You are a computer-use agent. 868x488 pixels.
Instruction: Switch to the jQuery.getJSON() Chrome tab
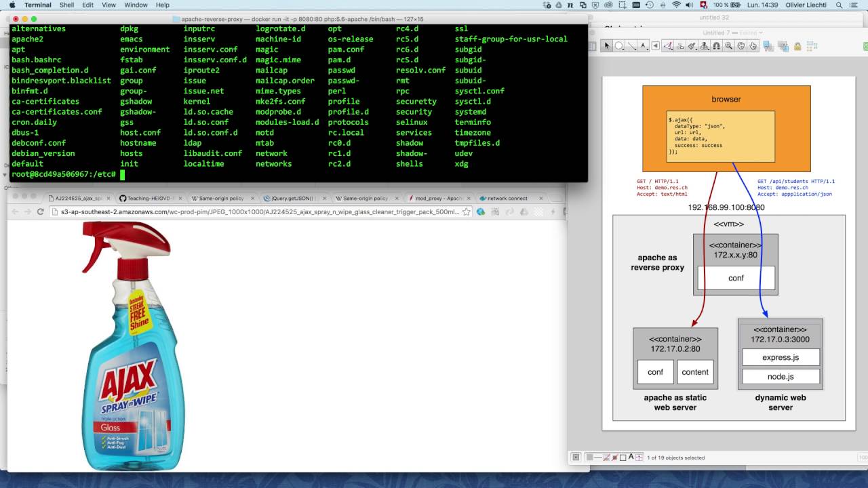(294, 198)
